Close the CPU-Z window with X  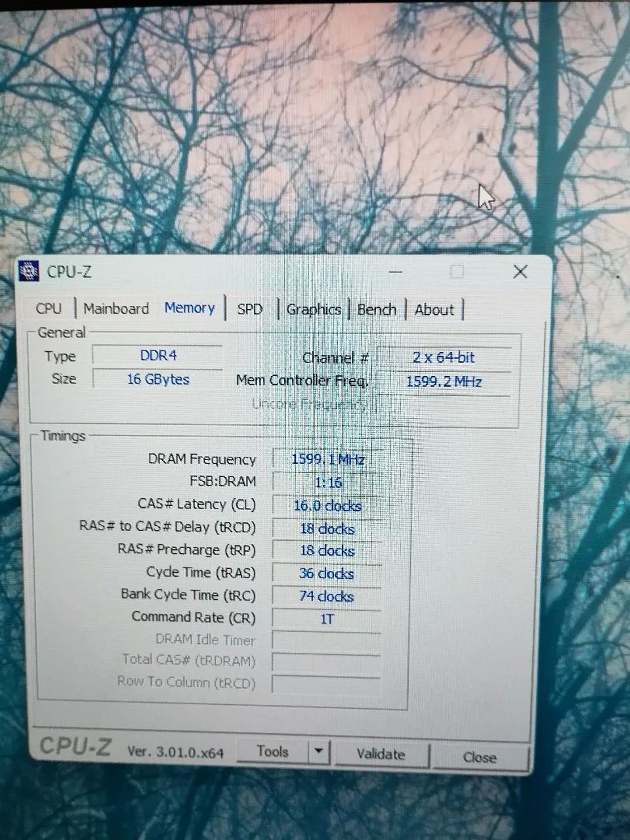(520, 272)
